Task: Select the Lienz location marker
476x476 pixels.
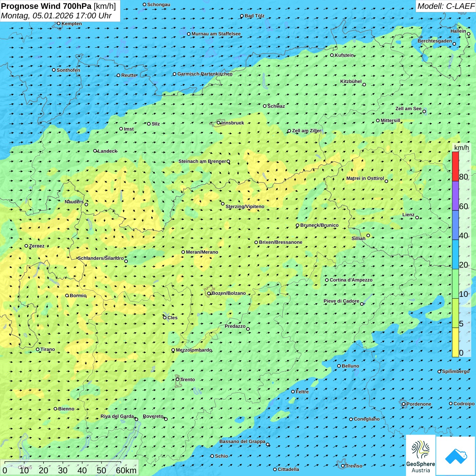Action: 417,218
